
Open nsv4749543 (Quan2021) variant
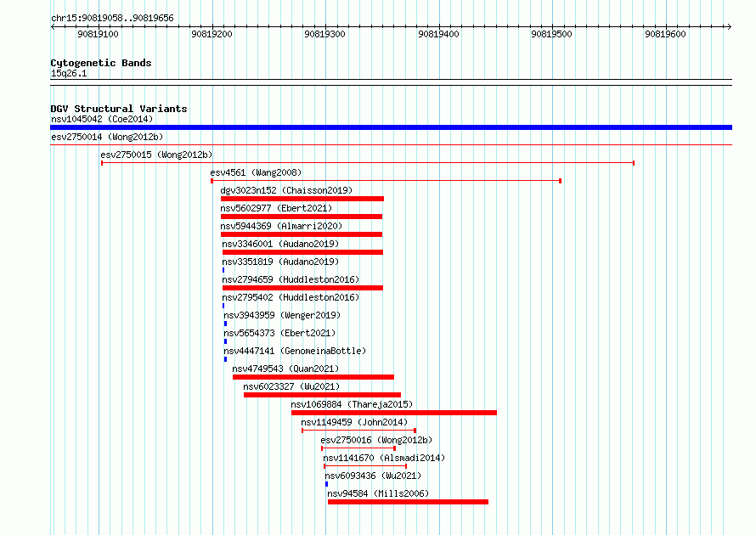coord(285,369)
